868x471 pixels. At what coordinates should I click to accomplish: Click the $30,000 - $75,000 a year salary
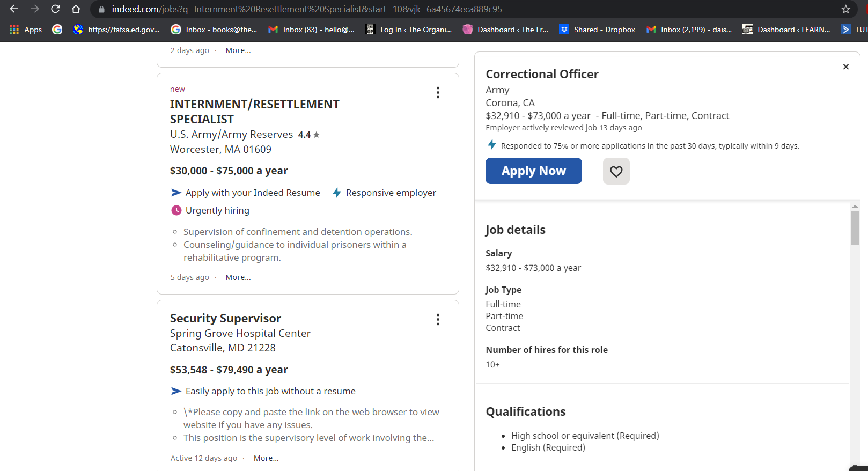229,171
